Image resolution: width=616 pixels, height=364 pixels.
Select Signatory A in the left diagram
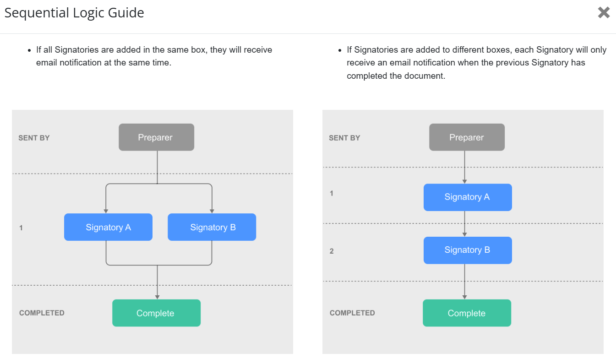coord(108,227)
